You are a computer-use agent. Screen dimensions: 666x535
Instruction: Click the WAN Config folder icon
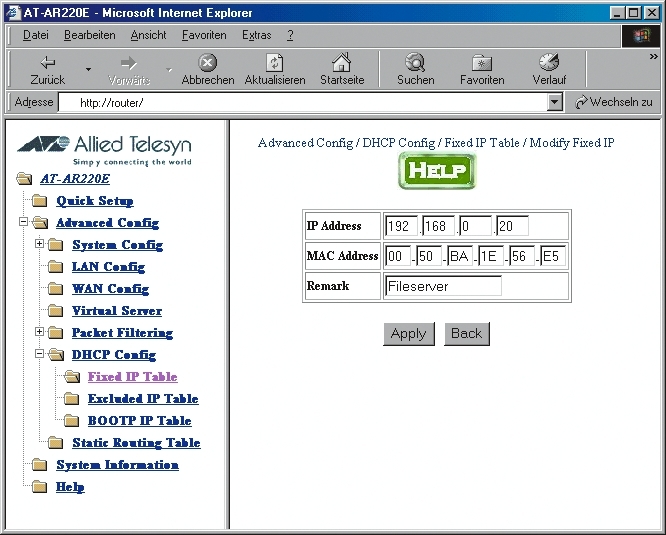(x=56, y=289)
